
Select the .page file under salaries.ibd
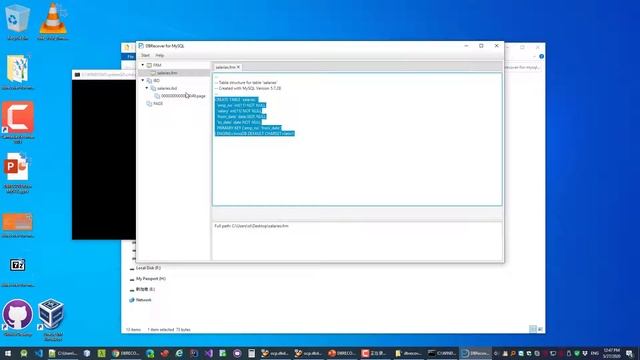tap(183, 96)
